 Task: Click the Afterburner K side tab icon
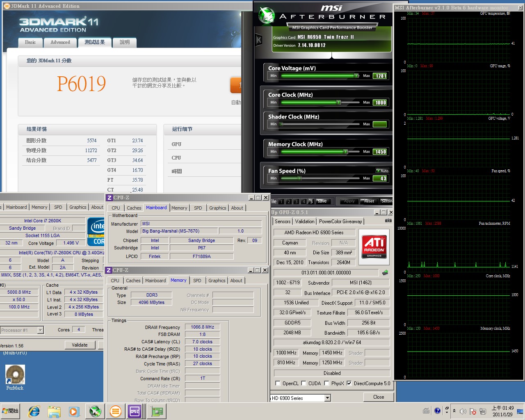tap(259, 40)
